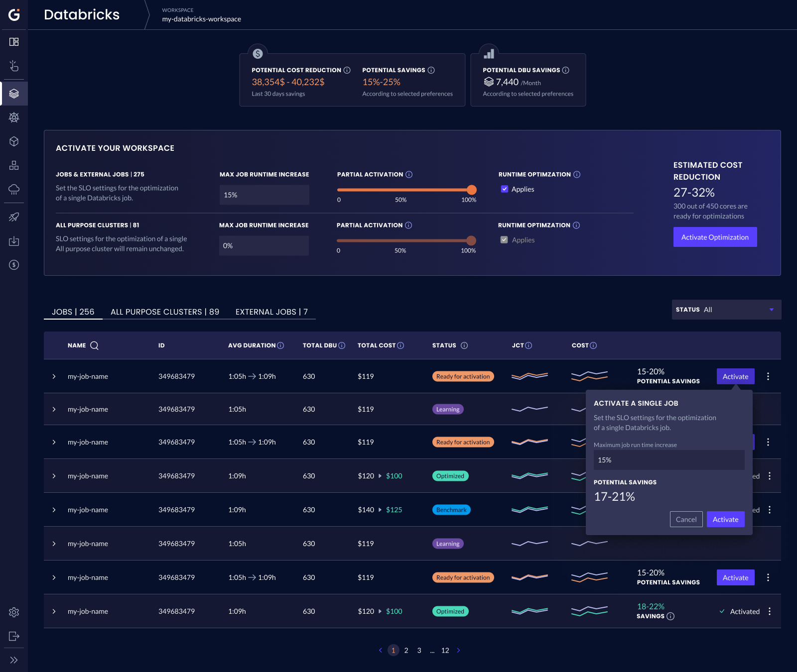Open the settings gear in the sidebar
Image resolution: width=797 pixels, height=672 pixels.
click(x=14, y=612)
